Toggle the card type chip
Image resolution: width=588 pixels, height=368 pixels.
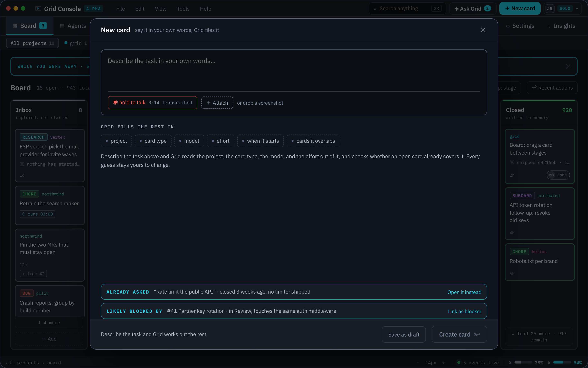(153, 141)
